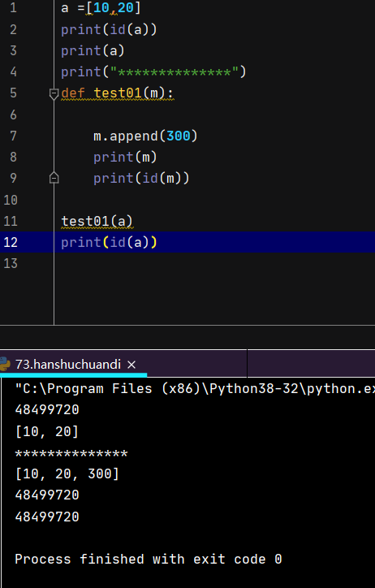Click line number 1 in gutter

(x=13, y=7)
